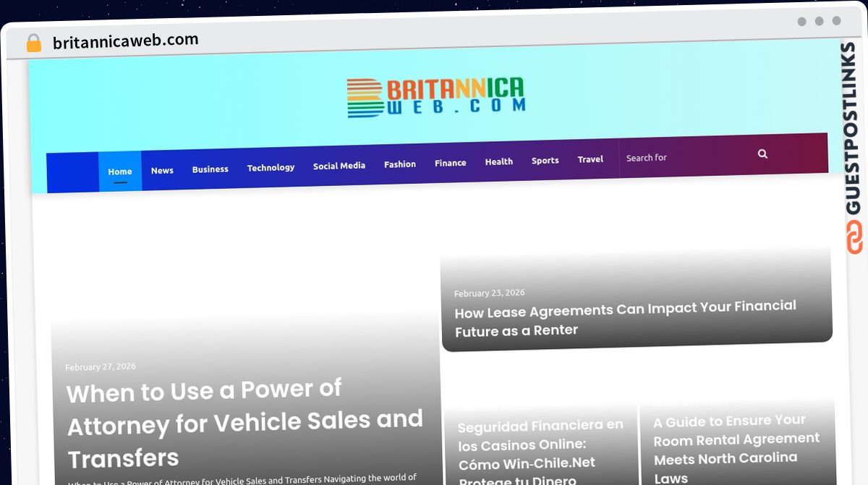The image size is (868, 485).
Task: Open the Lease Agreements Financial Future article
Action: pos(626,319)
